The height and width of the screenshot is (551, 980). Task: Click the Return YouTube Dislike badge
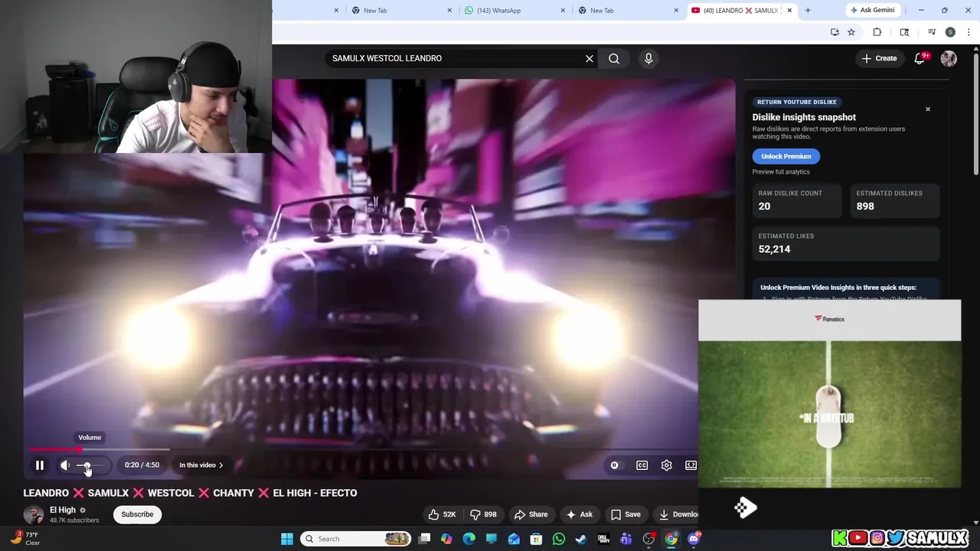[797, 102]
